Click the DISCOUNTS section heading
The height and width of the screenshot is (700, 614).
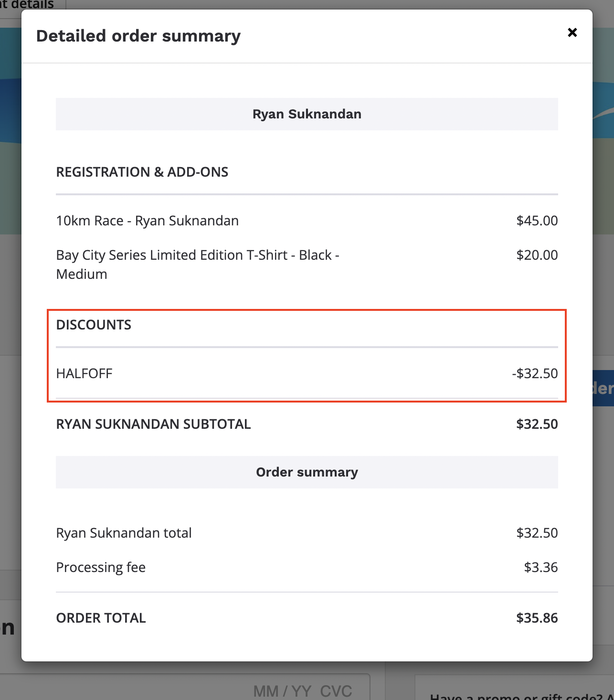point(94,325)
